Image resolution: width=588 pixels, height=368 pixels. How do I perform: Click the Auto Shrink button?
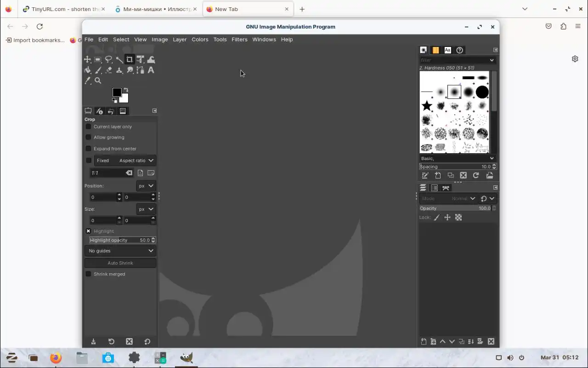click(120, 263)
